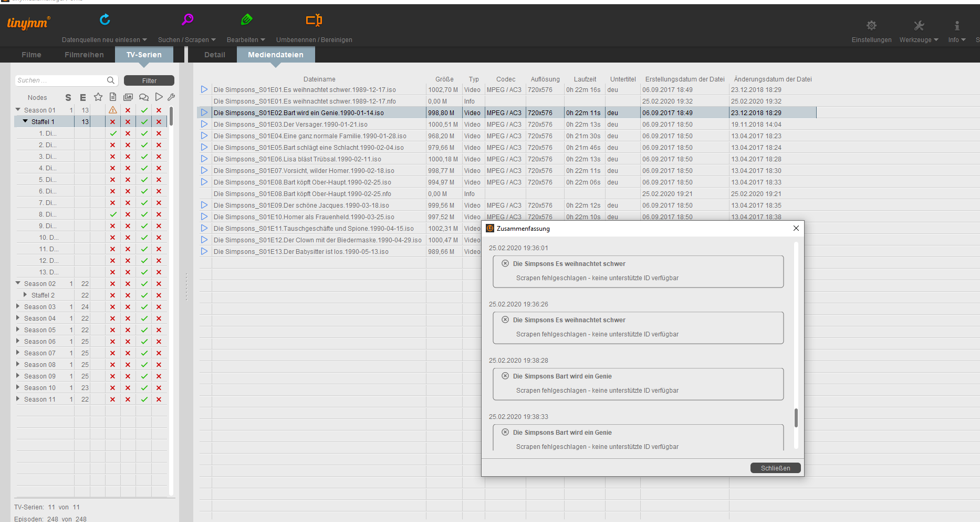Switch to the Filmreihen tab
The width and height of the screenshot is (980, 522).
point(84,55)
